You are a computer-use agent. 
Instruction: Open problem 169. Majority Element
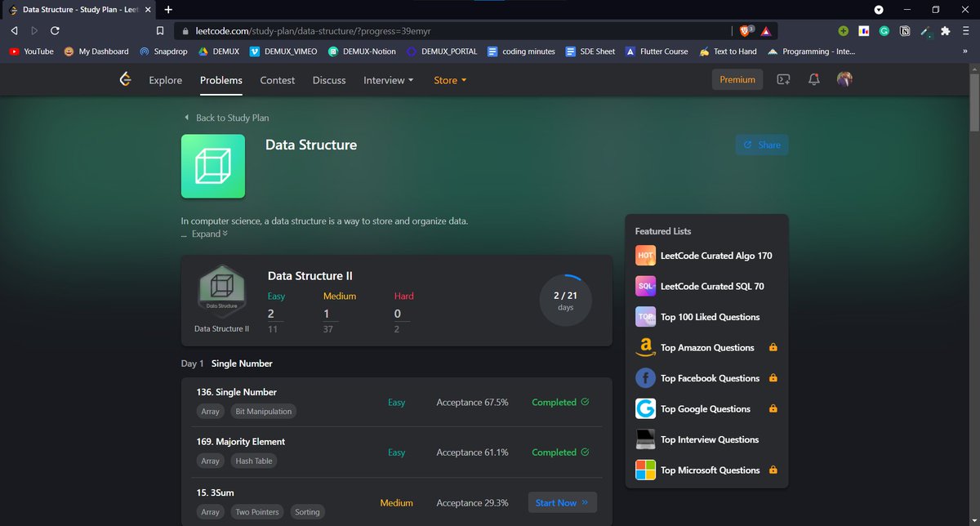241,442
